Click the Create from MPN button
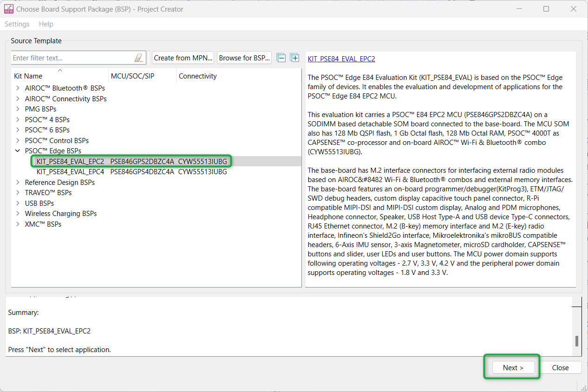This screenshot has height=392, width=588. point(183,58)
